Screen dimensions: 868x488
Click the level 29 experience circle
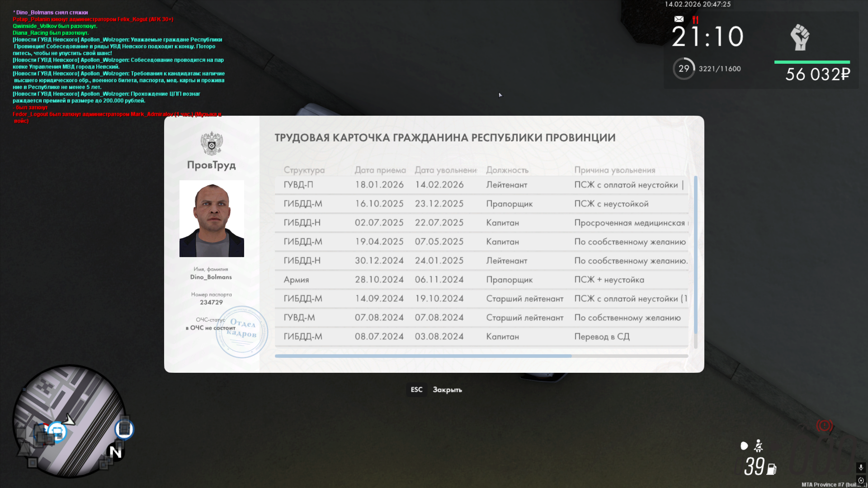click(x=684, y=69)
